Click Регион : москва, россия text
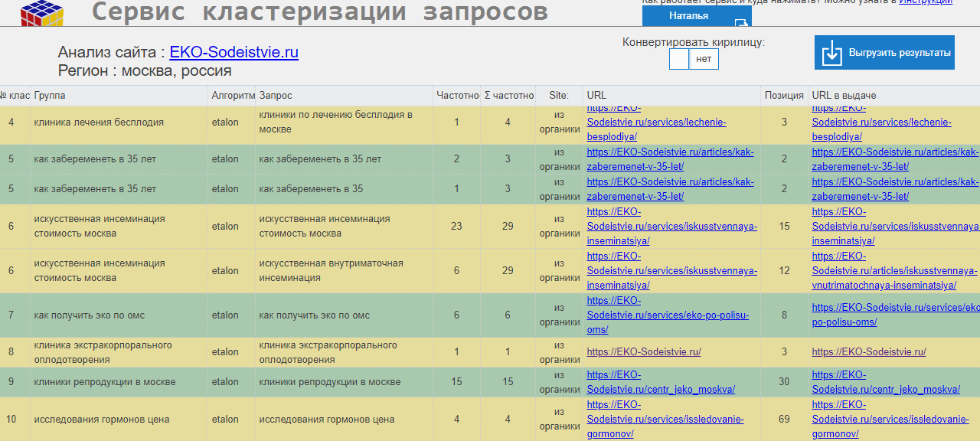980x441 pixels. [x=145, y=71]
